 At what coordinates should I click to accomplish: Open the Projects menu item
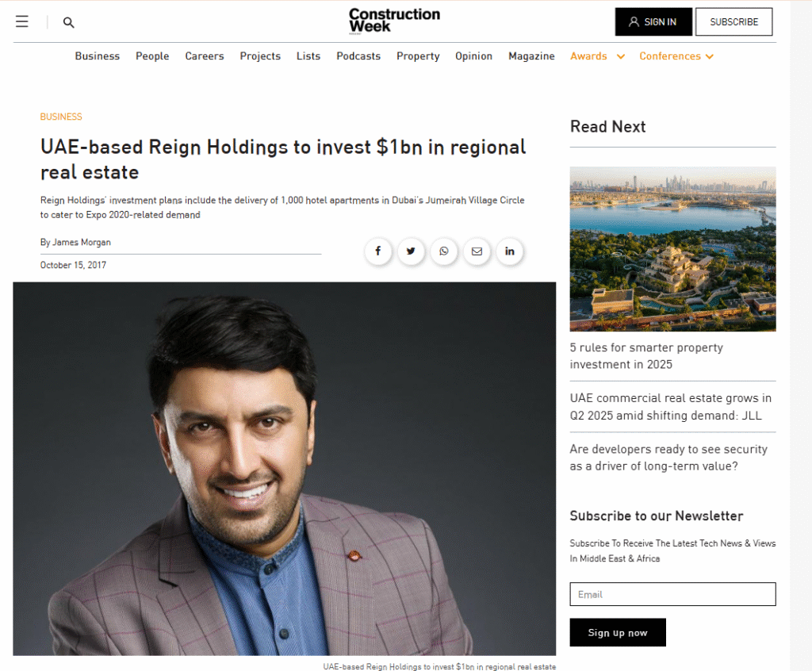tap(260, 56)
